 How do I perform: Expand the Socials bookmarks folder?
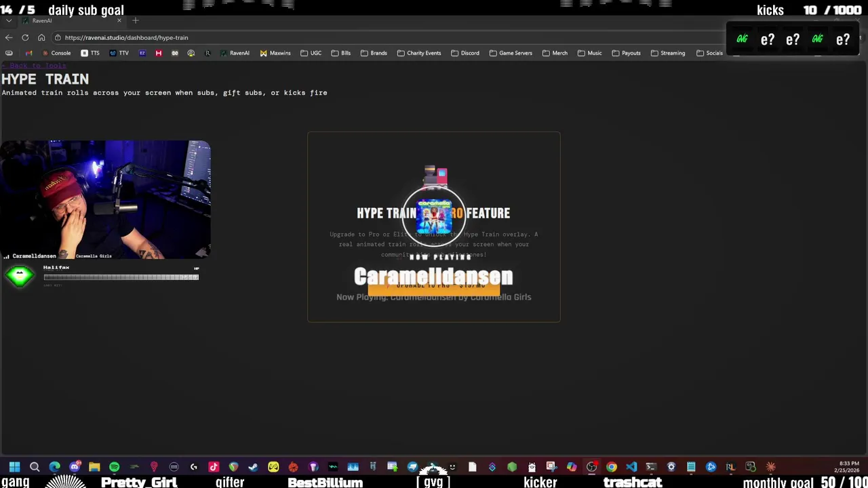pos(709,53)
